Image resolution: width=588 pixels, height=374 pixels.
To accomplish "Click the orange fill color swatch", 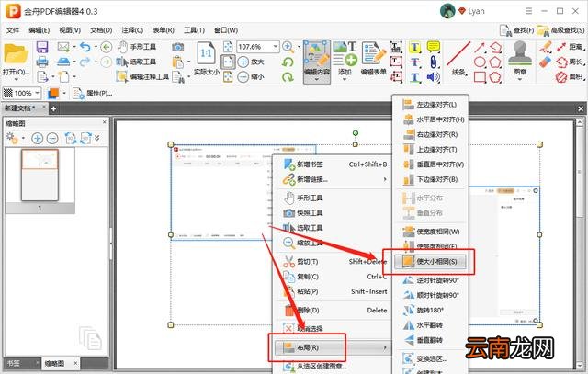I will pyautogui.click(x=53, y=93).
